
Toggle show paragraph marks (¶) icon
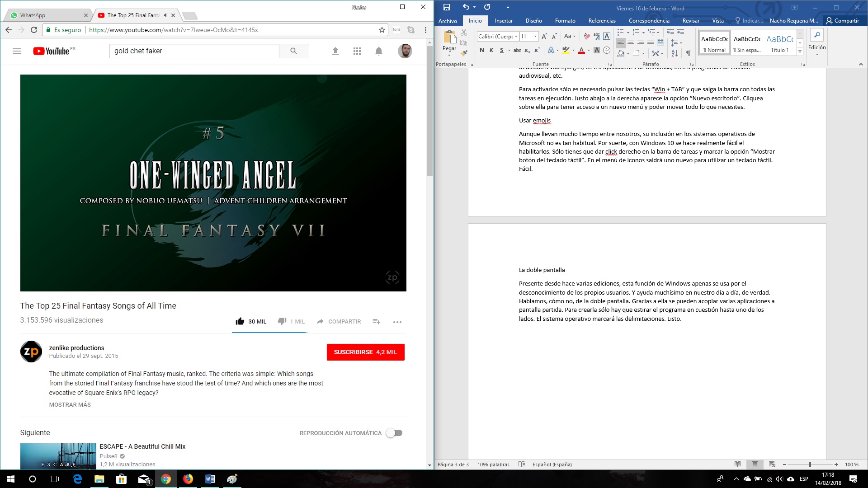[x=688, y=53]
